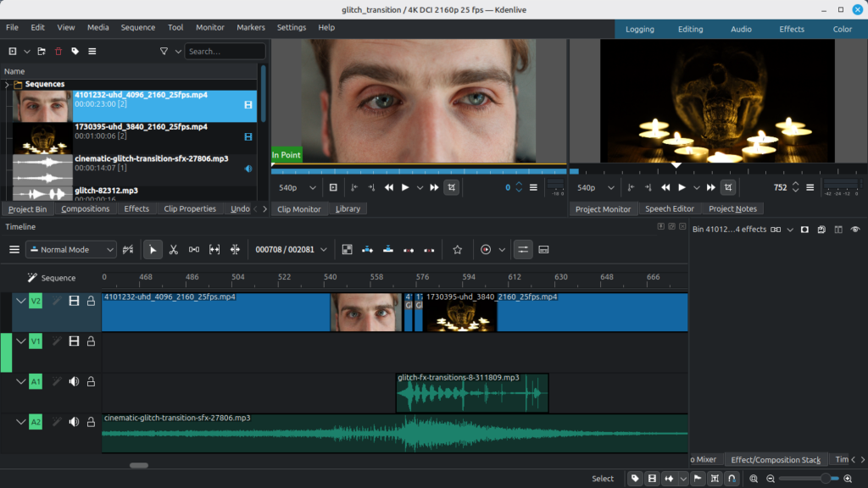Image resolution: width=868 pixels, height=488 pixels.
Task: Switch to the Color workspace layout
Action: pos(842,29)
